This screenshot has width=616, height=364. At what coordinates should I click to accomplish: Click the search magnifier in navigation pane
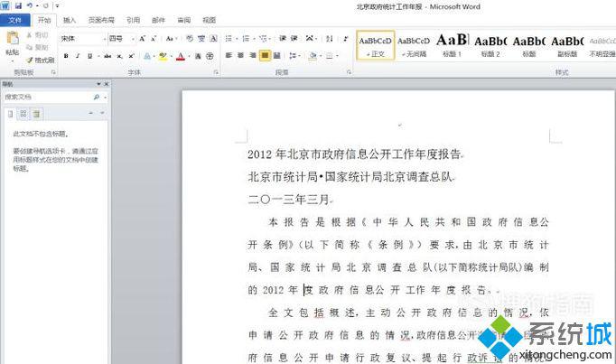(x=97, y=97)
